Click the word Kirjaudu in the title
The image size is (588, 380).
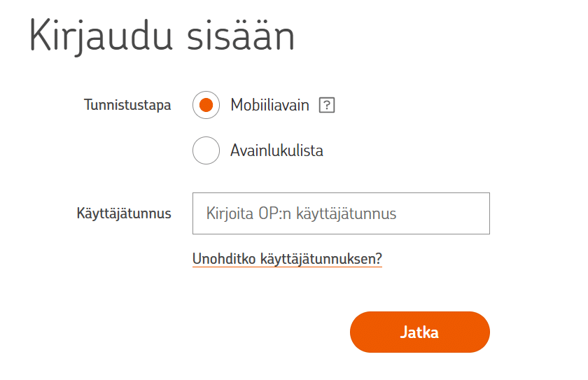click(101, 36)
